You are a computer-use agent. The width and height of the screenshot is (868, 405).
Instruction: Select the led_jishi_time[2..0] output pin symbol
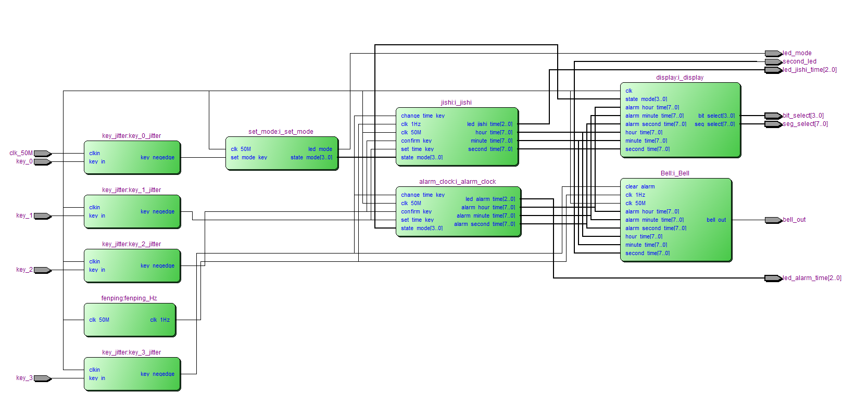tap(773, 70)
